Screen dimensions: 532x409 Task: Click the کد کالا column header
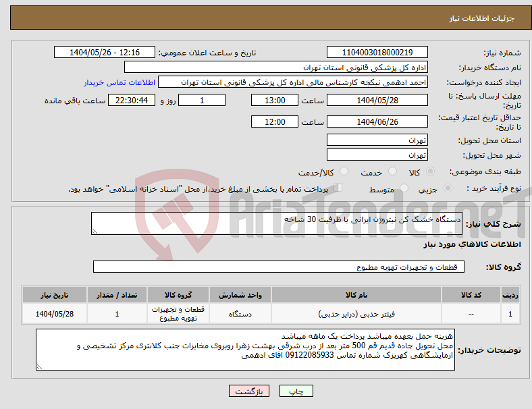tap(471, 295)
